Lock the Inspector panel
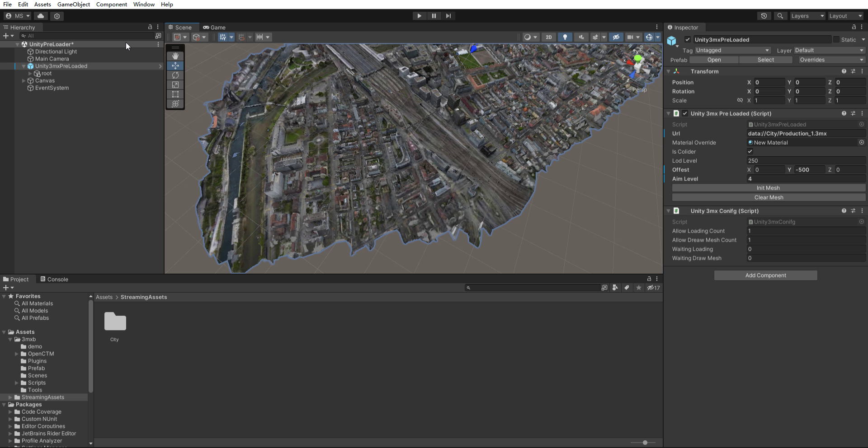Image resolution: width=868 pixels, height=448 pixels. pyautogui.click(x=854, y=27)
